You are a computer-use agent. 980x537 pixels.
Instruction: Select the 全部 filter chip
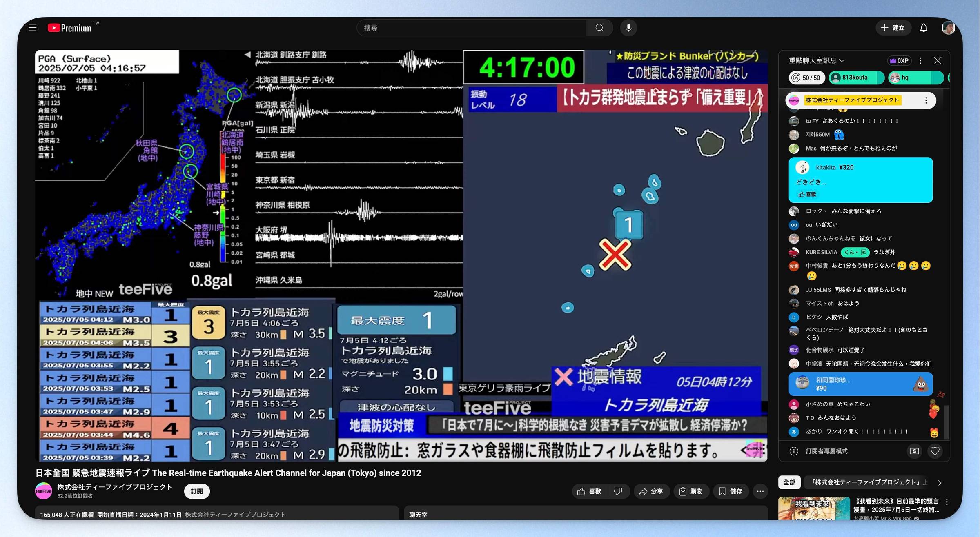tap(789, 482)
